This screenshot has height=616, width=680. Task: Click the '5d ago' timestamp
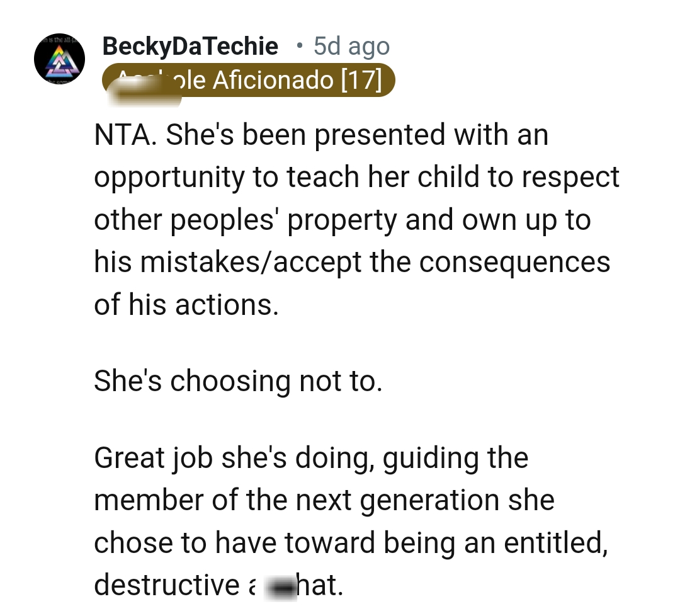(x=350, y=46)
